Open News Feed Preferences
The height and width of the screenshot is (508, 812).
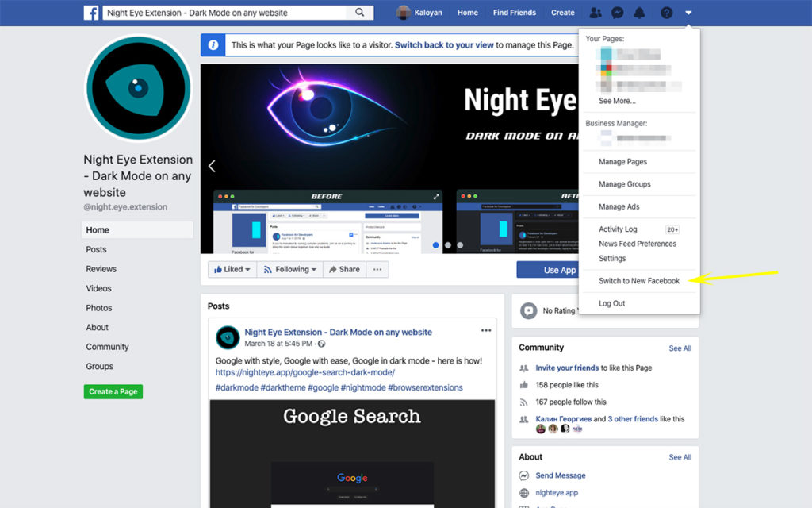click(639, 244)
